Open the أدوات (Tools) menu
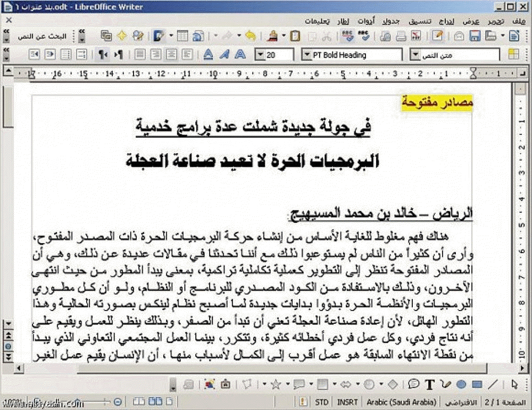The width and height of the screenshot is (532, 410). [366, 21]
